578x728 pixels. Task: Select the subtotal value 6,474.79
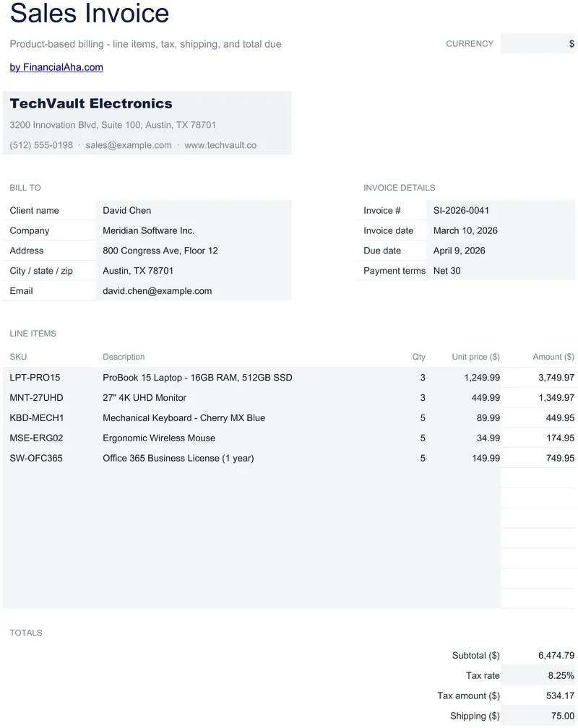point(556,655)
